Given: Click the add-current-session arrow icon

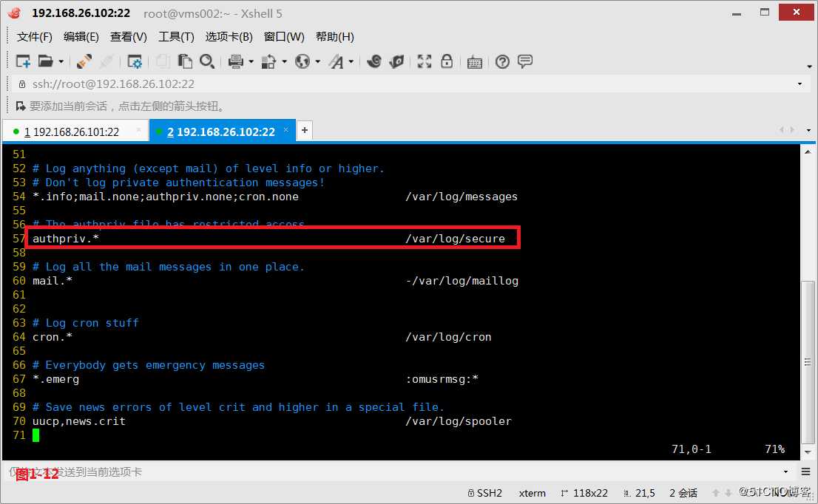Looking at the screenshot, I should (21, 106).
